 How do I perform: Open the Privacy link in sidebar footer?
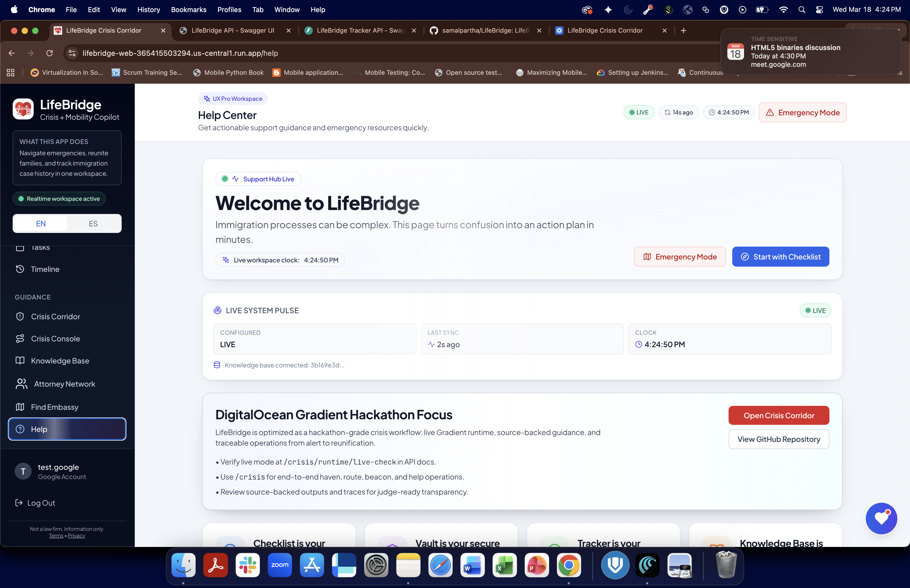pyautogui.click(x=76, y=536)
